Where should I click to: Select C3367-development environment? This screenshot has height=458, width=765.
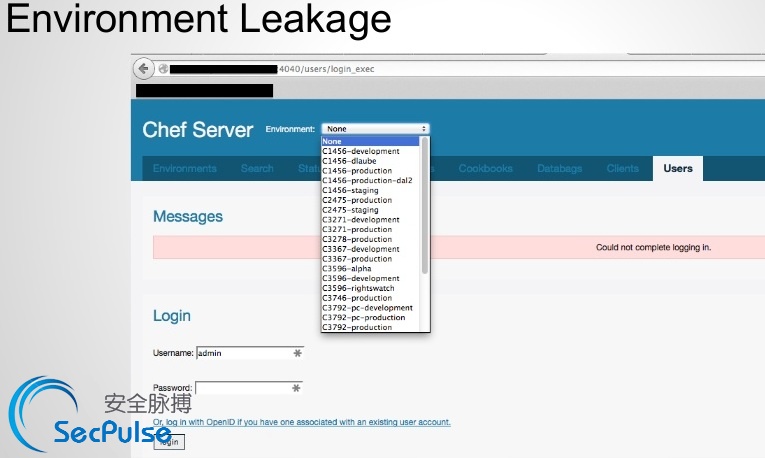tap(370, 249)
